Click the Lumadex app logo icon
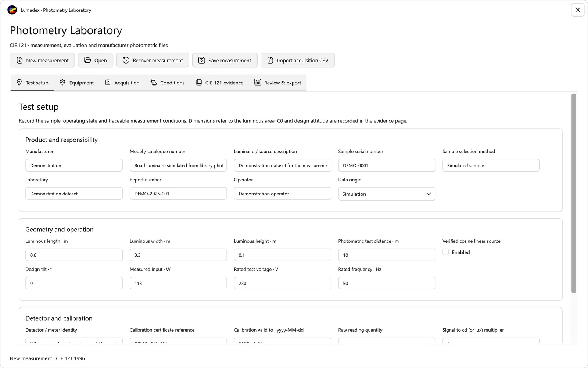This screenshot has height=368, width=588. pos(12,10)
